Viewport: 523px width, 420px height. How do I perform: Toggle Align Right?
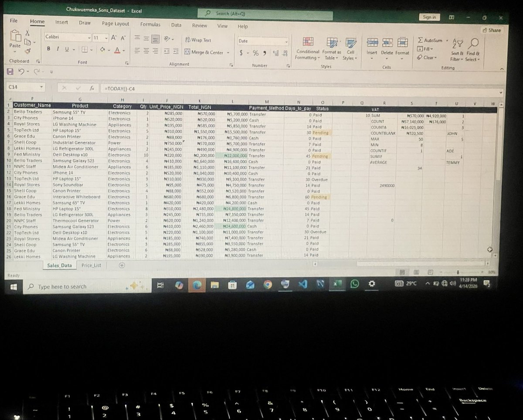(x=156, y=51)
